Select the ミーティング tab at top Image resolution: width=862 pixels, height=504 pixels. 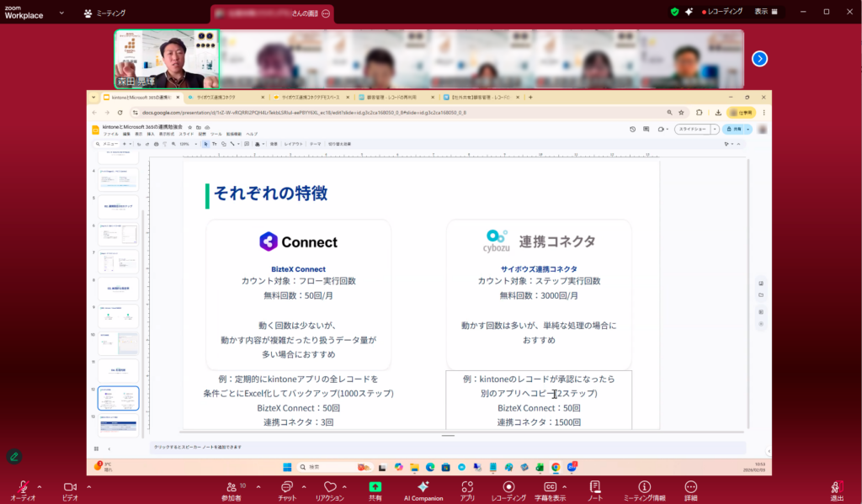click(x=105, y=13)
